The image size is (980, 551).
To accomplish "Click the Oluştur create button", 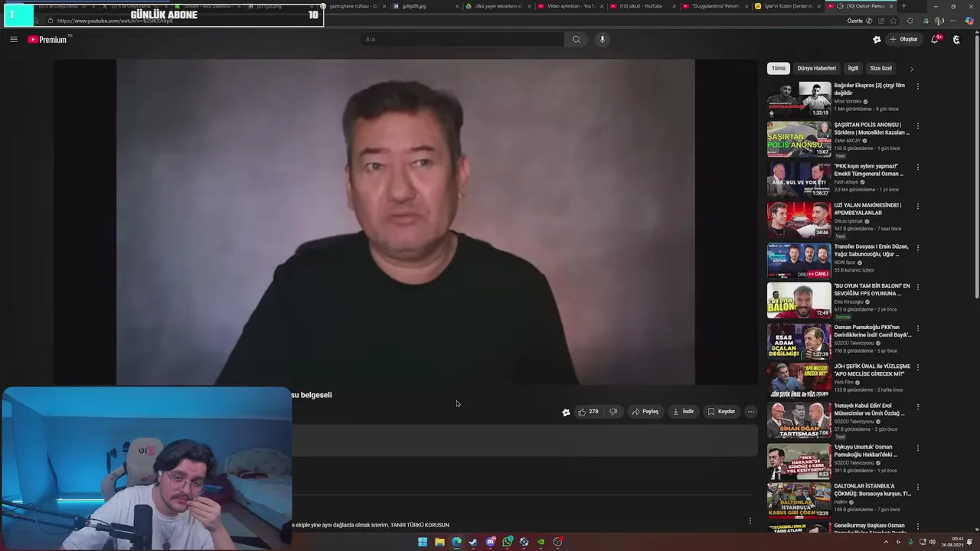I will [x=903, y=40].
